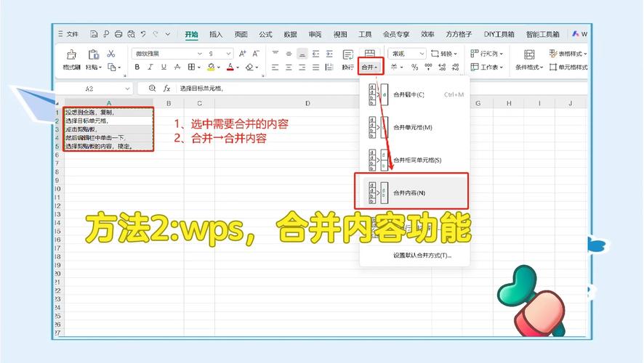Click the Paste clipboard icon

[93, 54]
